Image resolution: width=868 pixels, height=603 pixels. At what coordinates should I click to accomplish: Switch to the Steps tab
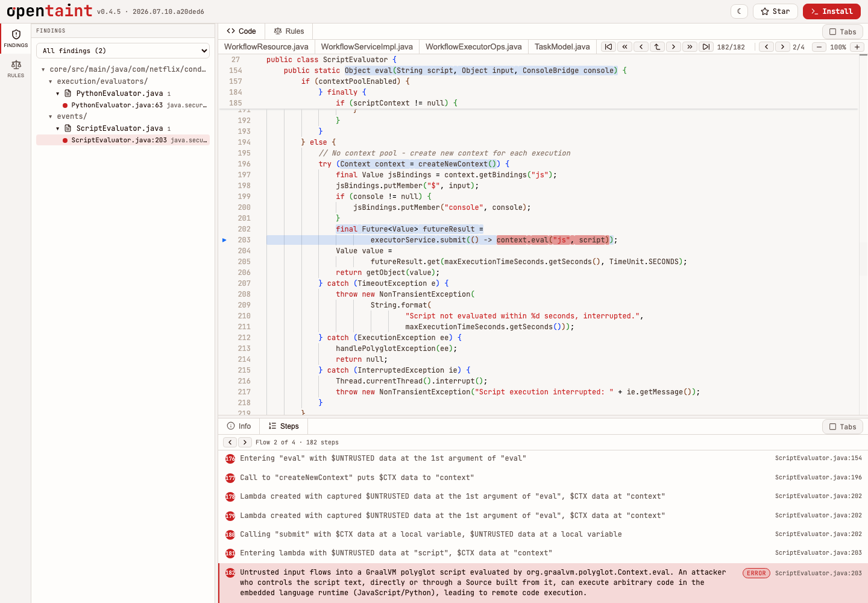point(284,426)
